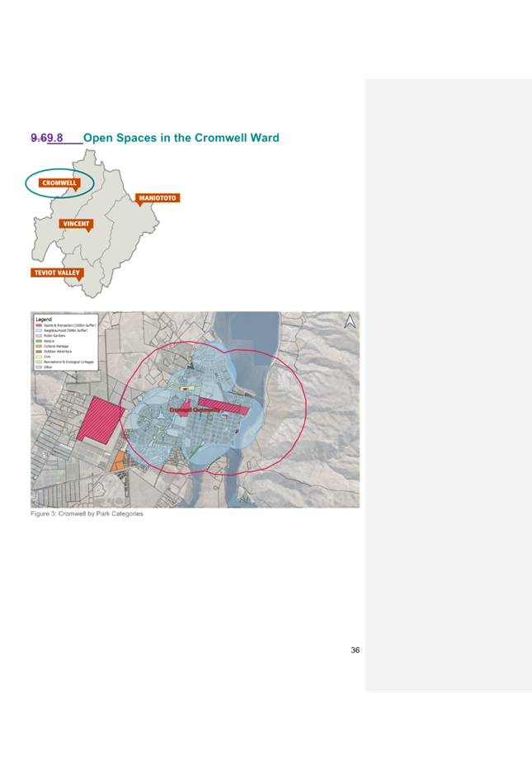
Task: Click the TEVIOT VALLEY ward label
Action: pyautogui.click(x=57, y=272)
